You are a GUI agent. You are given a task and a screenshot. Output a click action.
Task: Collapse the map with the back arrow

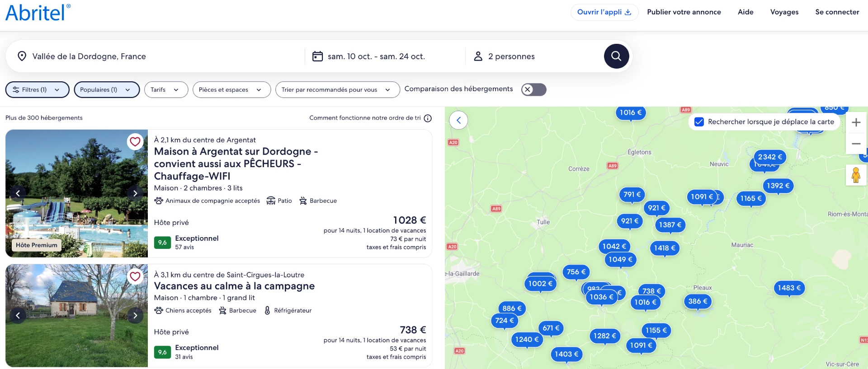coord(458,120)
